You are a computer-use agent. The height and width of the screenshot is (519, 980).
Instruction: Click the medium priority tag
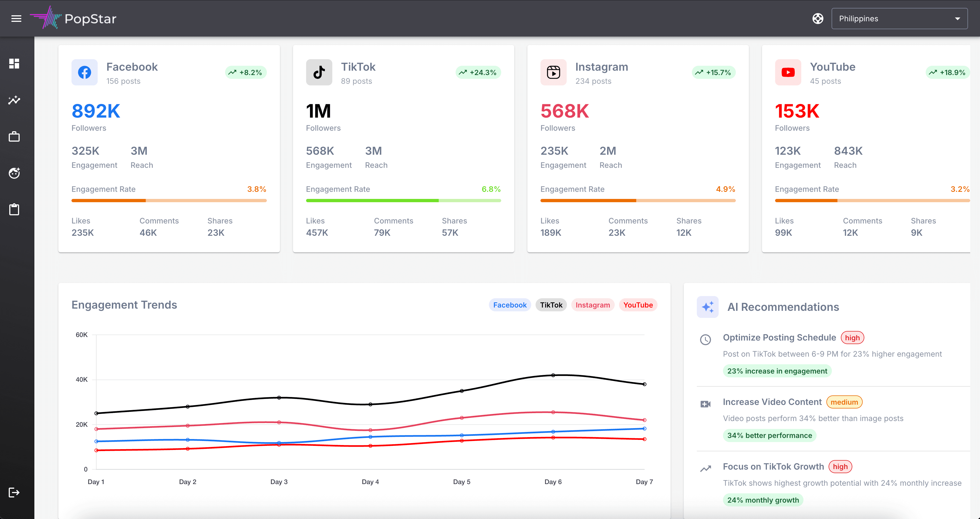844,402
